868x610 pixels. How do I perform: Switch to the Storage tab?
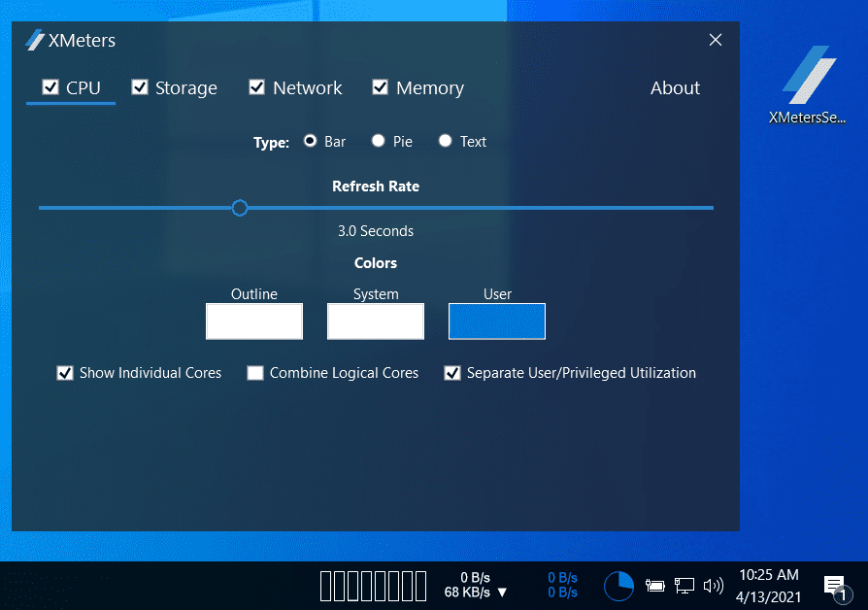pyautogui.click(x=186, y=88)
